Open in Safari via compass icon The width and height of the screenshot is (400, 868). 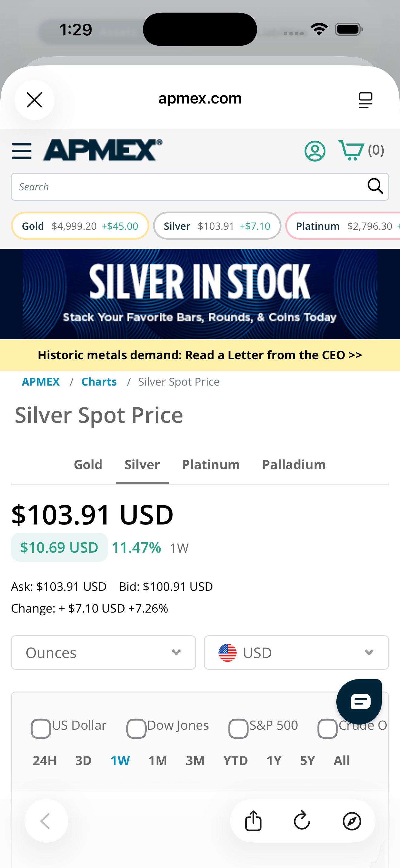(352, 821)
